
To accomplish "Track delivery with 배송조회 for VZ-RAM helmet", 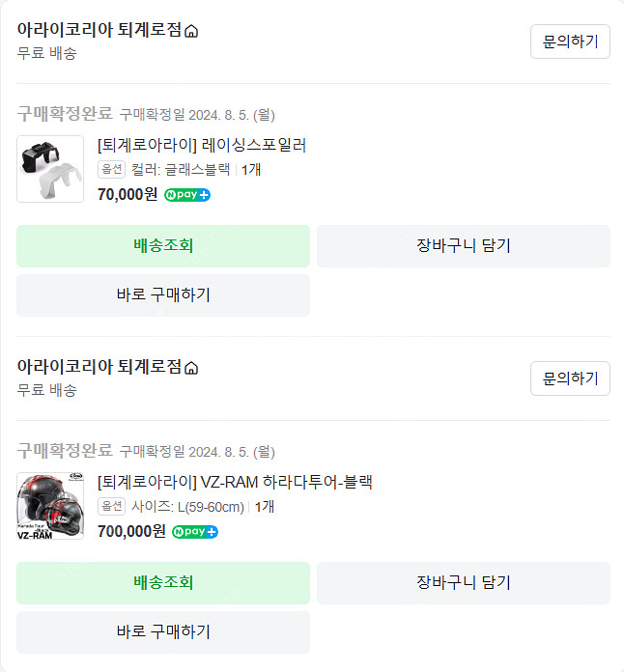I will pos(163,582).
